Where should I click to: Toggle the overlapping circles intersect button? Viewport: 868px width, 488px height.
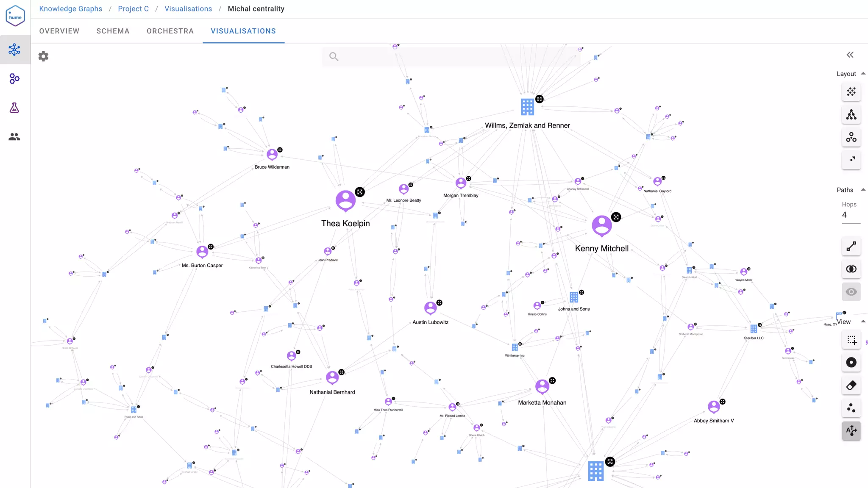(851, 269)
